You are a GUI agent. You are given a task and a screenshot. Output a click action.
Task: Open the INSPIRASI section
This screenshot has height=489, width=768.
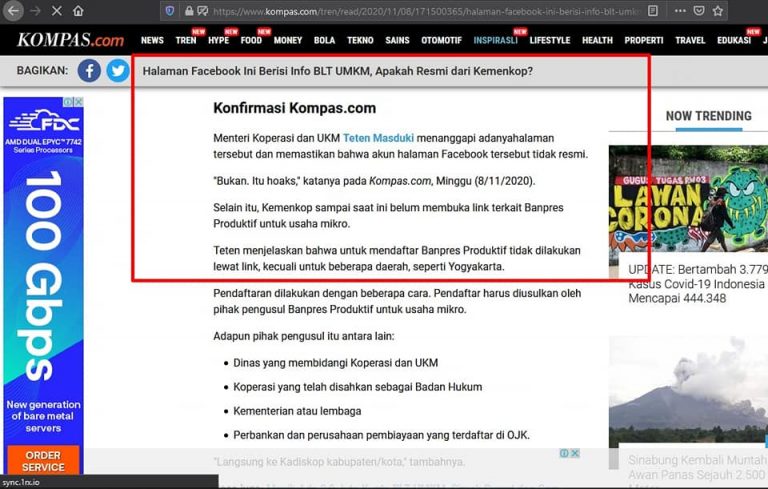[496, 40]
